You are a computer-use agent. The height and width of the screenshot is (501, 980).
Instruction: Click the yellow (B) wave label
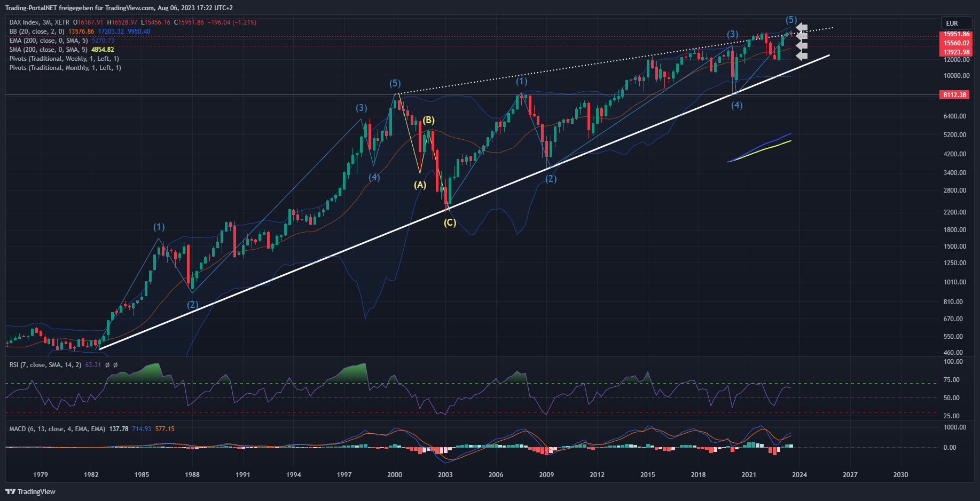tap(428, 120)
